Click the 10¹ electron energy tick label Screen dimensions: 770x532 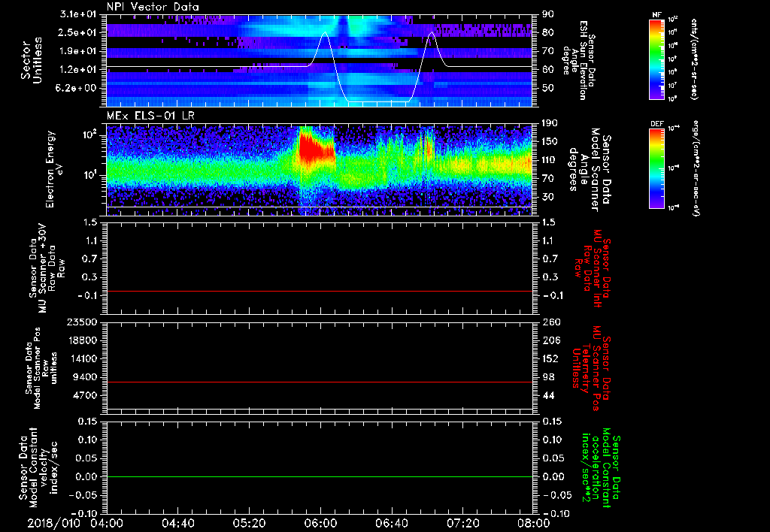tap(90, 175)
